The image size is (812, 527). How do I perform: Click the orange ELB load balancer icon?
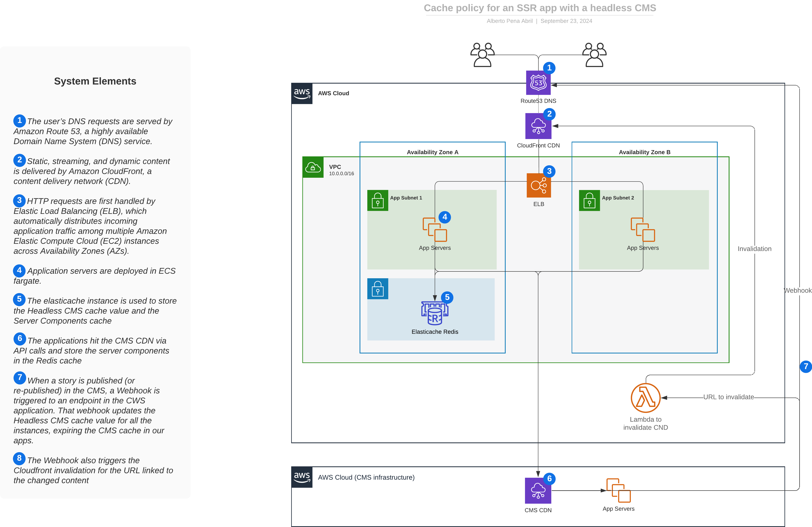(539, 186)
